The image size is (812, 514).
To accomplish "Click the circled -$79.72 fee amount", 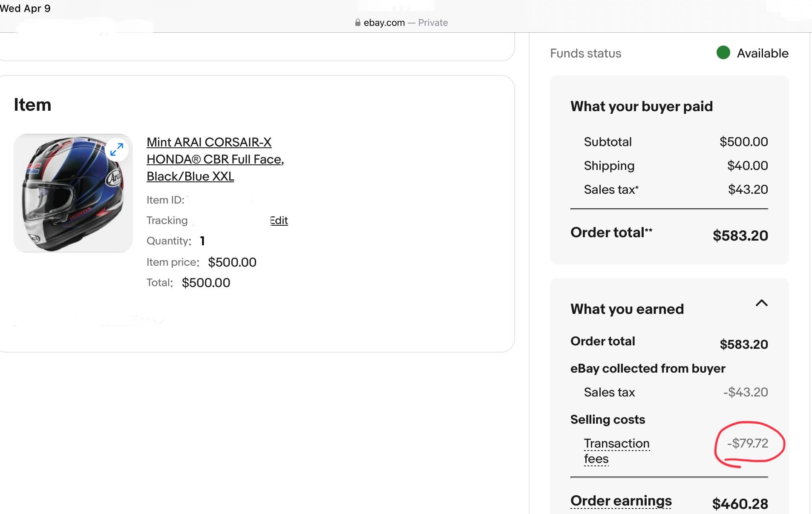I will point(747,443).
